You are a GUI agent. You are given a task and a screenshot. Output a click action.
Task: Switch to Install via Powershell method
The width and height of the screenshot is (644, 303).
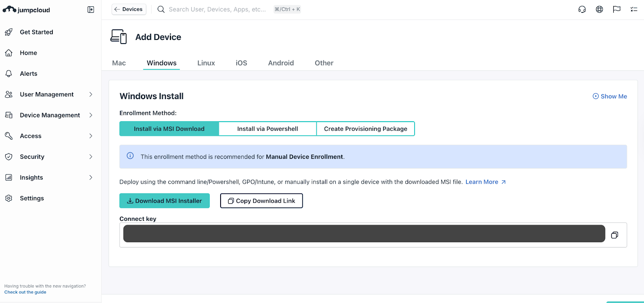point(268,129)
